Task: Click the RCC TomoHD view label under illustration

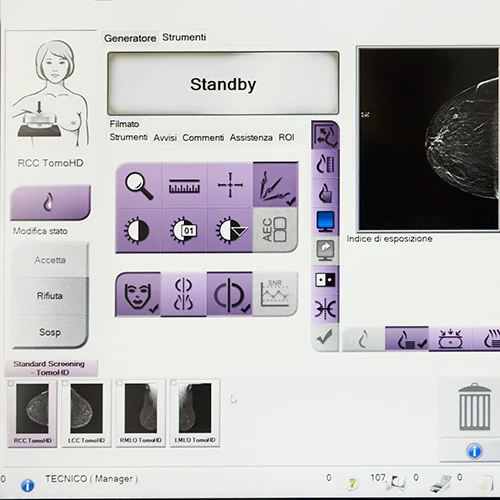Action: point(51,163)
